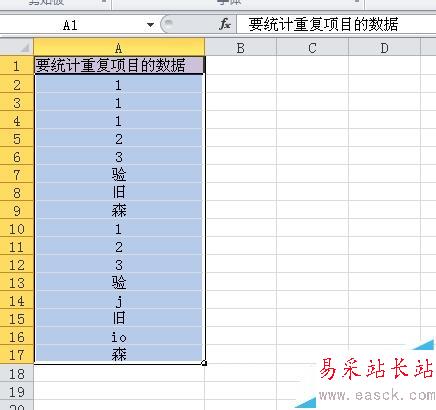The height and width of the screenshot is (410, 436).
Task: Select row 1 header
Action: coord(17,65)
